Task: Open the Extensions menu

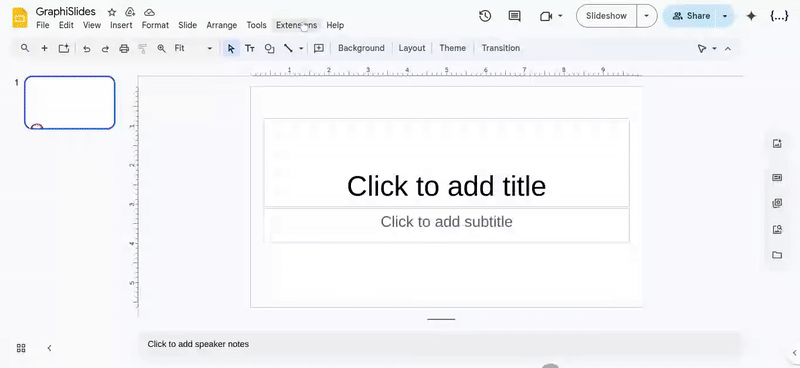Action: [x=296, y=25]
